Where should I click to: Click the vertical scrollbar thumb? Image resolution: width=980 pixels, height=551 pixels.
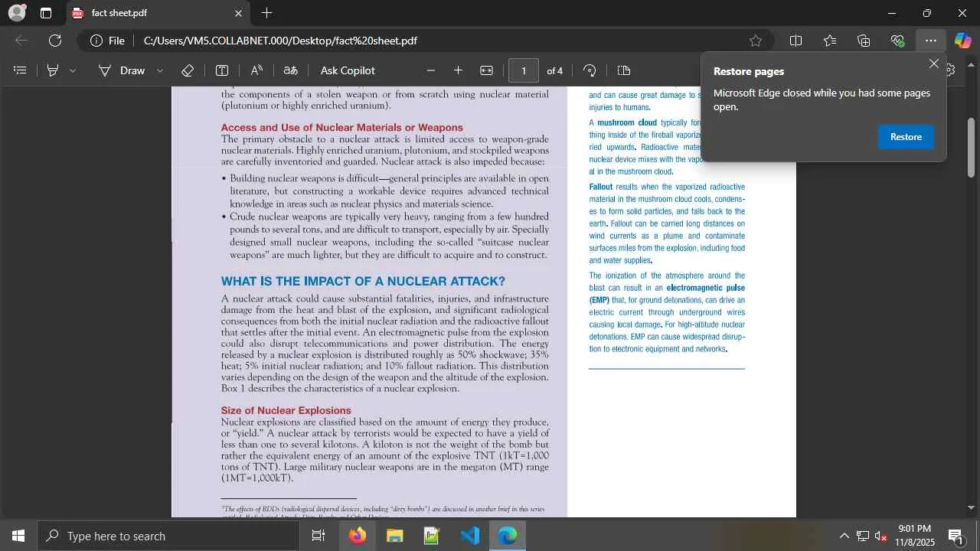pyautogui.click(x=972, y=148)
